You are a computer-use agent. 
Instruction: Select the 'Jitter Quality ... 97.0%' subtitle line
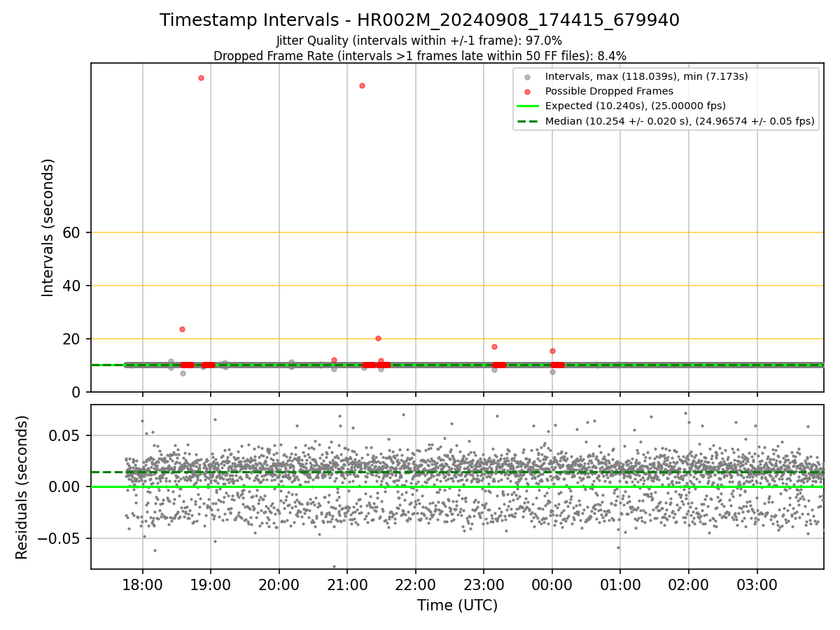coord(419,41)
